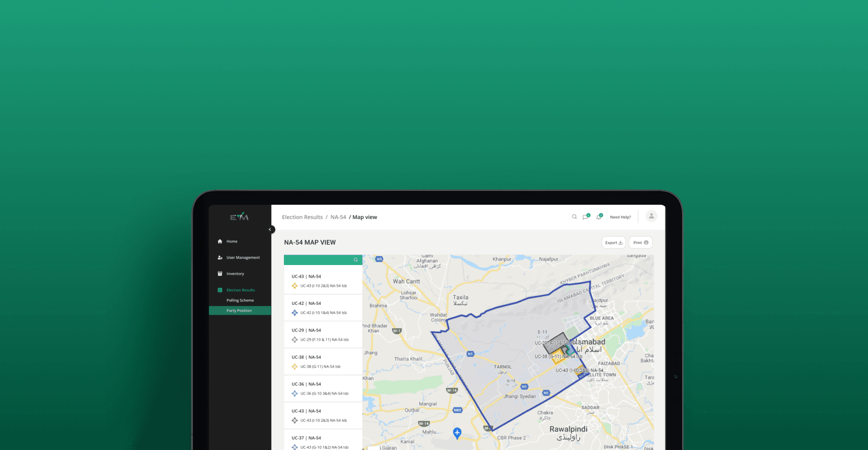Open Inventory via its box icon
Image resolution: width=868 pixels, height=450 pixels.
click(220, 274)
